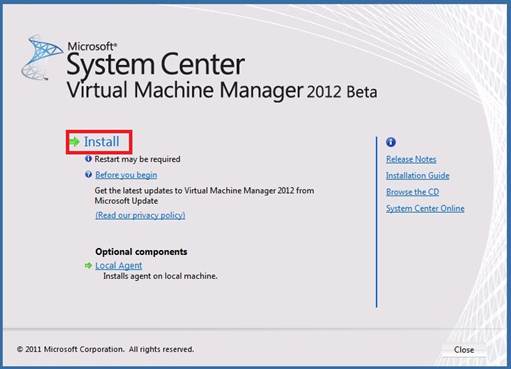
Task: Click the 'Get the latest updates' description text
Action: (x=204, y=196)
